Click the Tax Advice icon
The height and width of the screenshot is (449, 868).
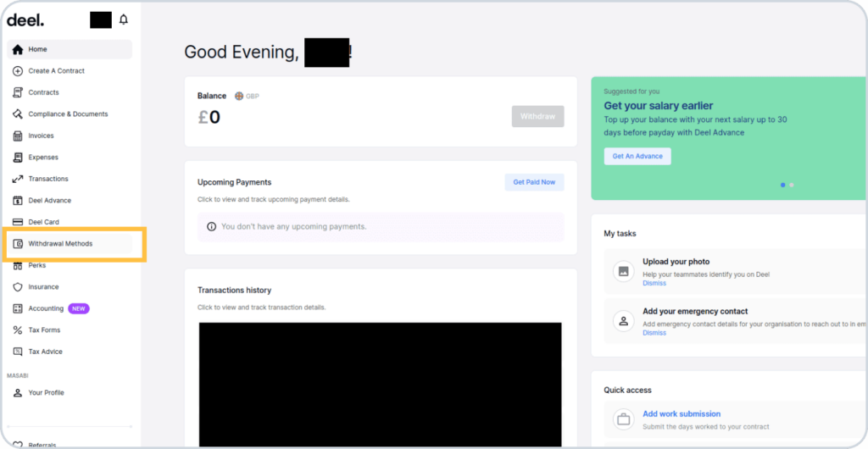tap(18, 352)
